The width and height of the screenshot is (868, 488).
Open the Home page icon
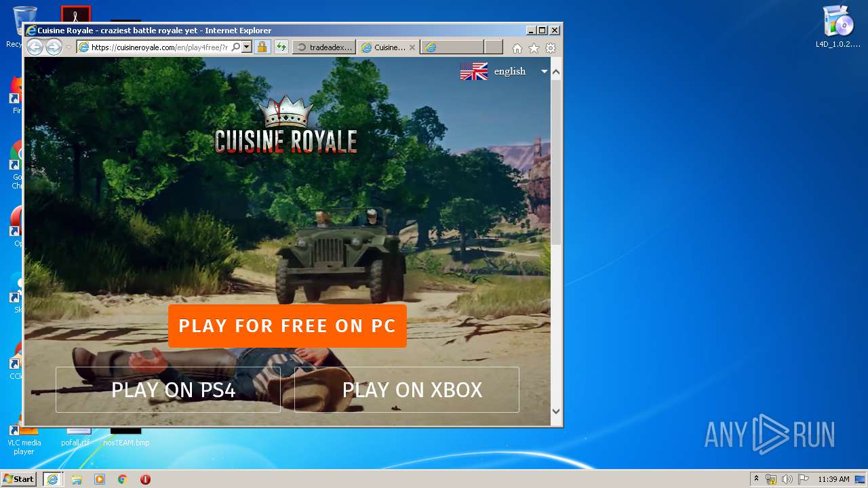click(x=517, y=48)
